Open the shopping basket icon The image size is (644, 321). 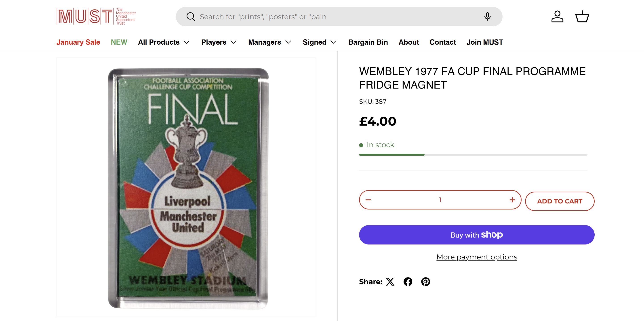[582, 17]
